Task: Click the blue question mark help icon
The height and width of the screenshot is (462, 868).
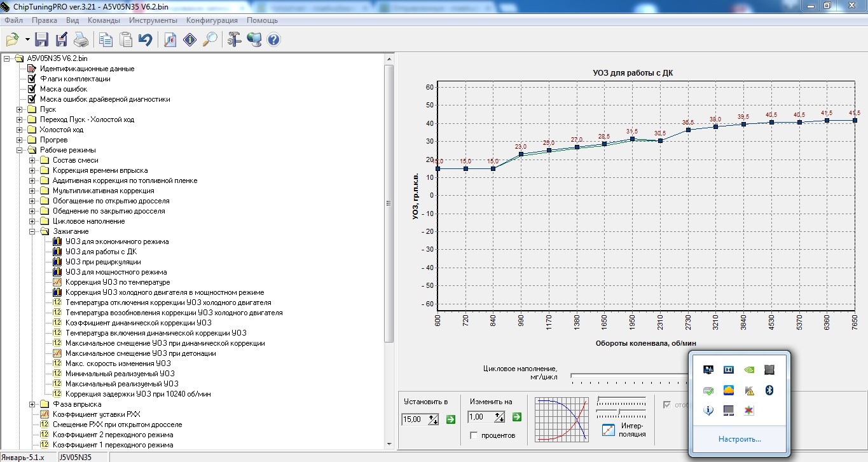Action: (274, 40)
